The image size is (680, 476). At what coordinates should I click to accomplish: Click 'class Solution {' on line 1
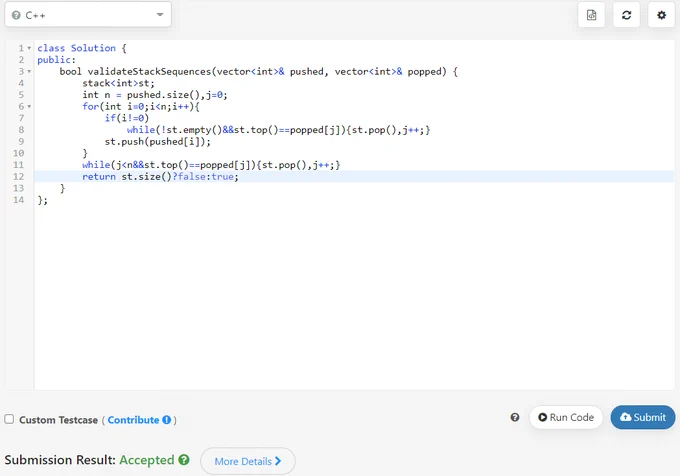coord(82,48)
